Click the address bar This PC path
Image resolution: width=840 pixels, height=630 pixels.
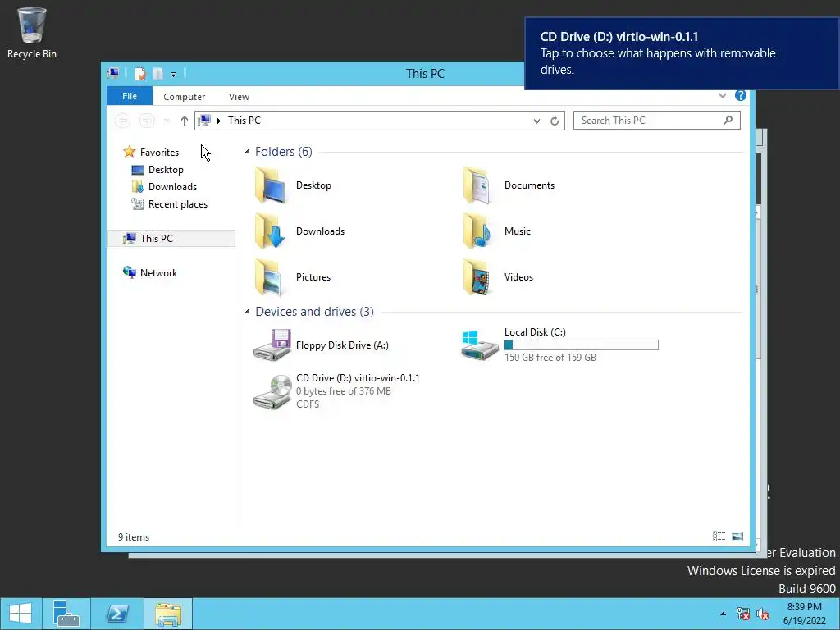pyautogui.click(x=244, y=121)
